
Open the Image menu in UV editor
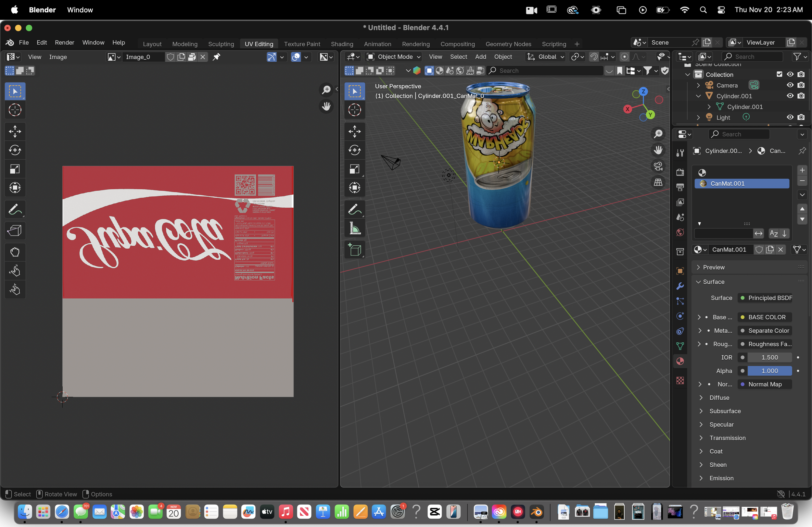pos(58,57)
